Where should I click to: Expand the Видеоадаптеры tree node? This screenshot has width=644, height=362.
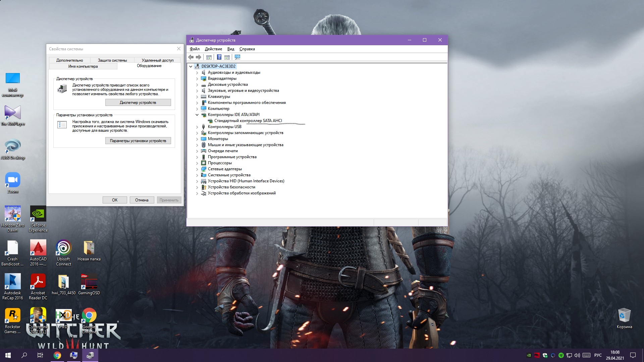(197, 79)
